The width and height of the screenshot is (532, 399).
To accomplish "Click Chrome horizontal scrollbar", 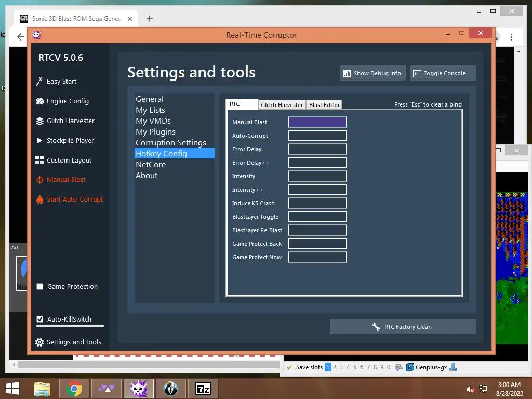I will coord(148,364).
